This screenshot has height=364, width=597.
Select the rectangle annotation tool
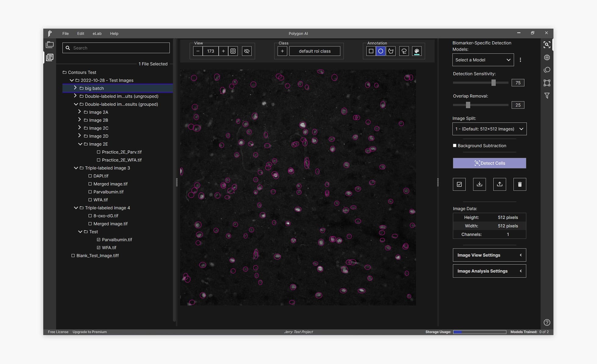click(x=371, y=51)
